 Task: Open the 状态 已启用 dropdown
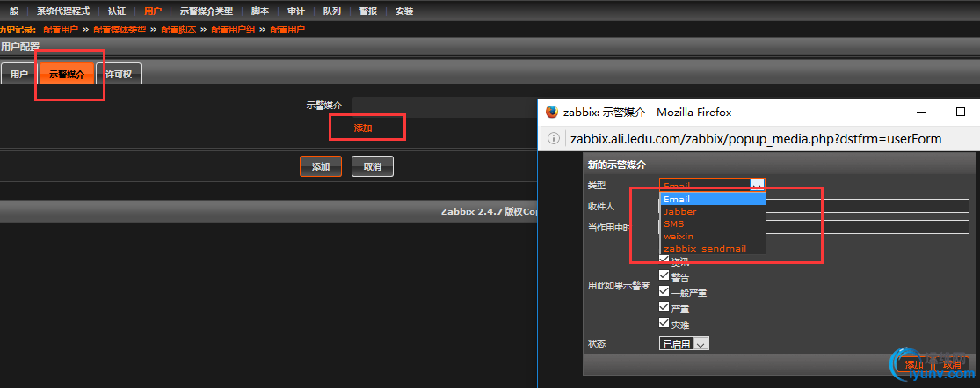pos(684,343)
